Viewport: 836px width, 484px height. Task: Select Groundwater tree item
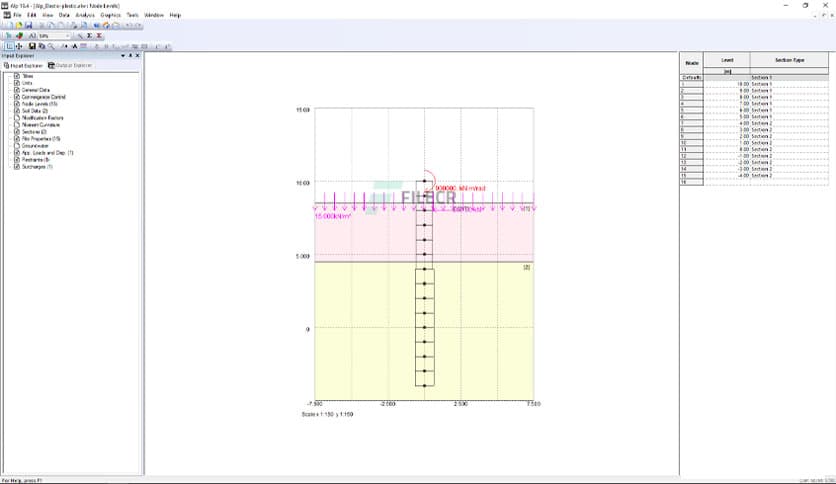(x=35, y=146)
